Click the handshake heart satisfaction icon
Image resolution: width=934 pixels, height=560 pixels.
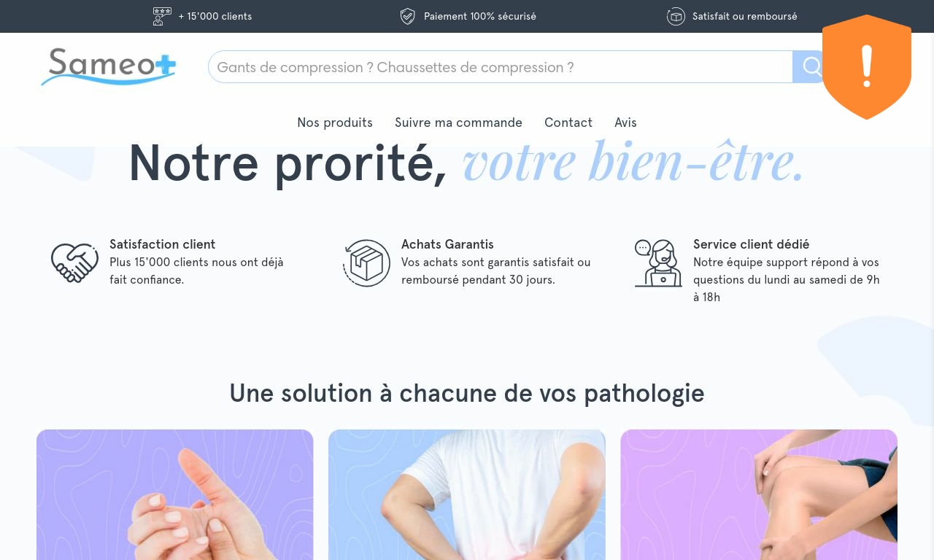coord(74,262)
